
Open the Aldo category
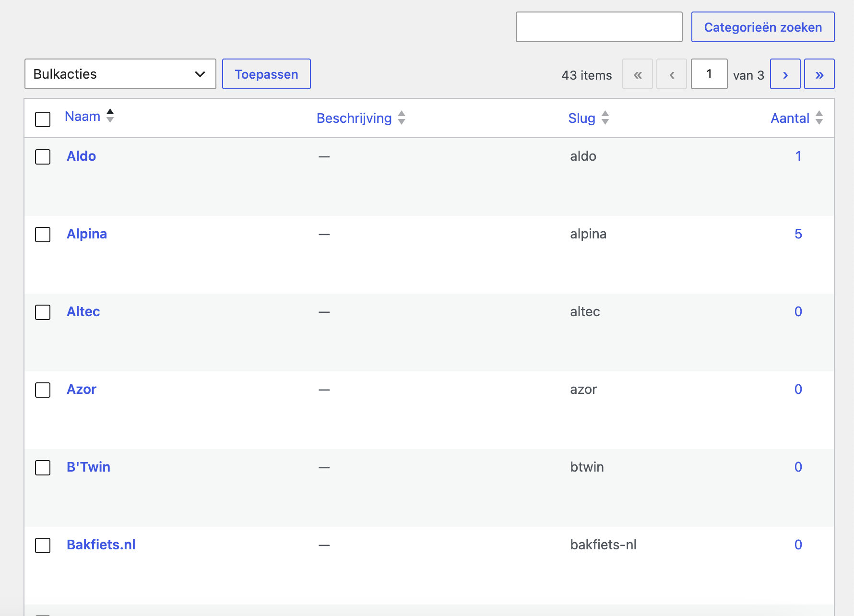(81, 156)
